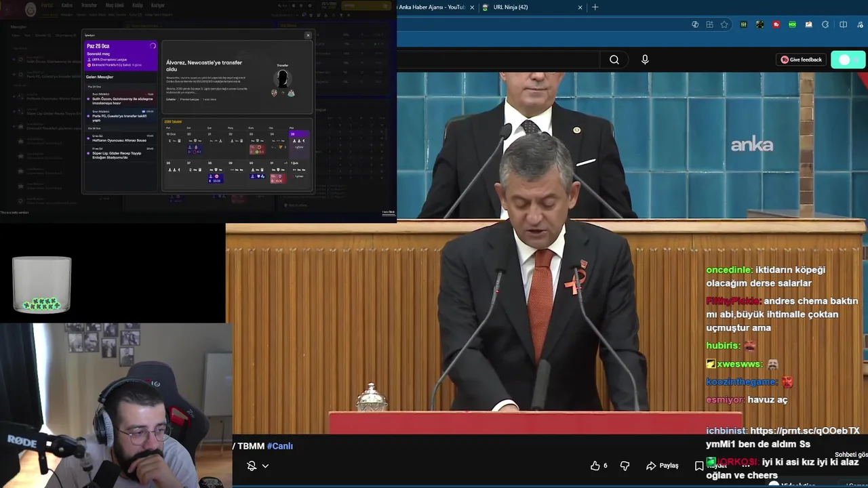Start voice search with microphone icon

pyautogui.click(x=645, y=60)
